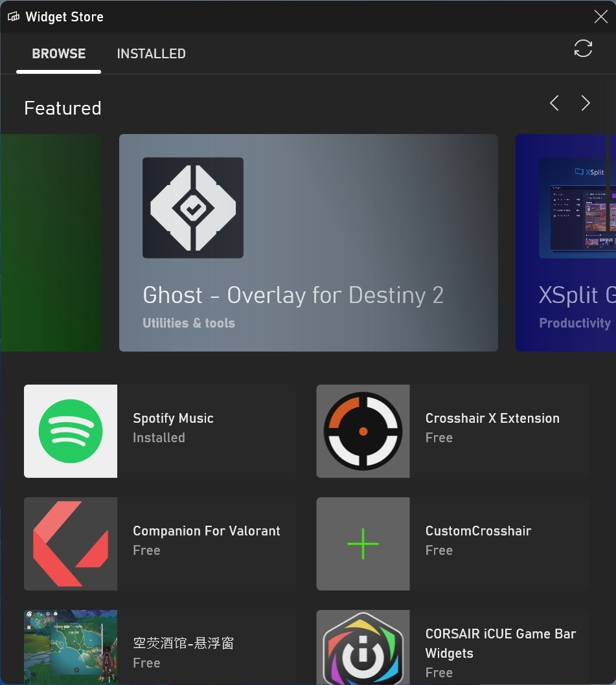Viewport: 616px width, 685px height.
Task: Open the Crosshair X Extension listing
Action: 492,418
